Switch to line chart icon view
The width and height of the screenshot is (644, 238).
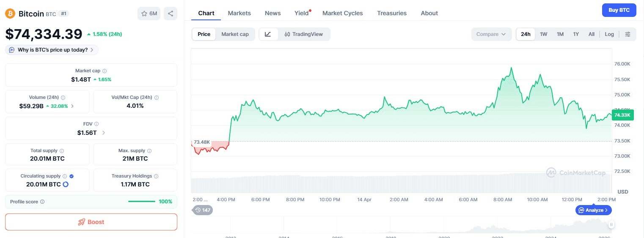(268, 34)
